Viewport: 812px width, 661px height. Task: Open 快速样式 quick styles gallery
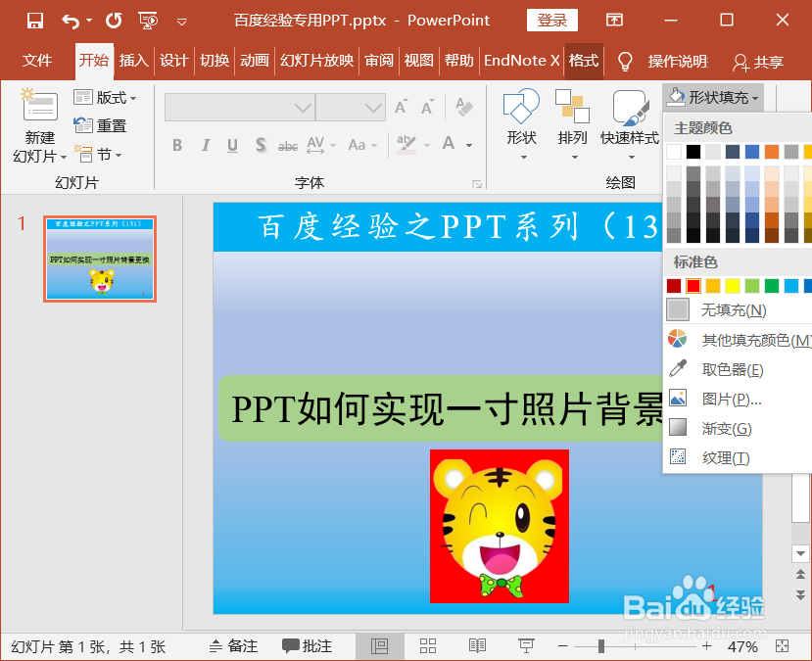pos(630,124)
